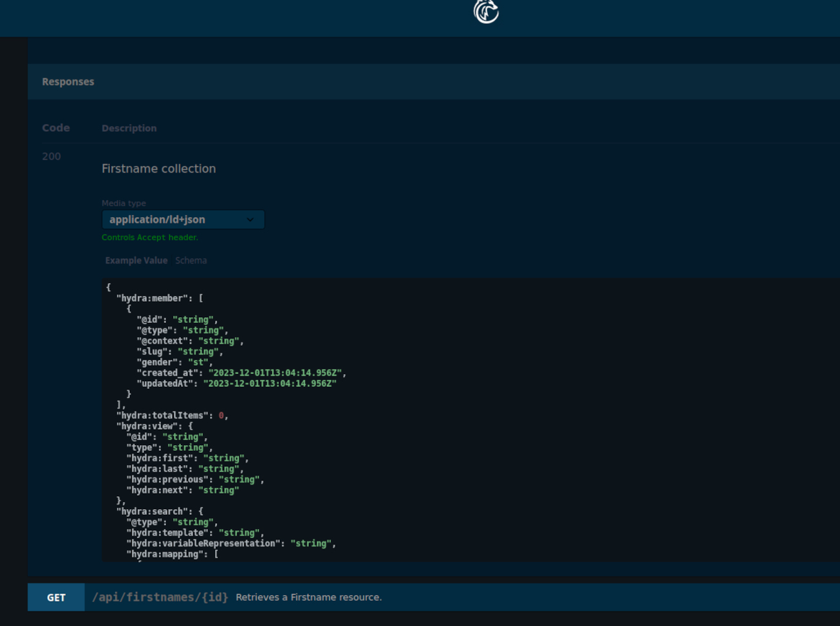
Task: Click the "Media type" label
Action: [123, 203]
